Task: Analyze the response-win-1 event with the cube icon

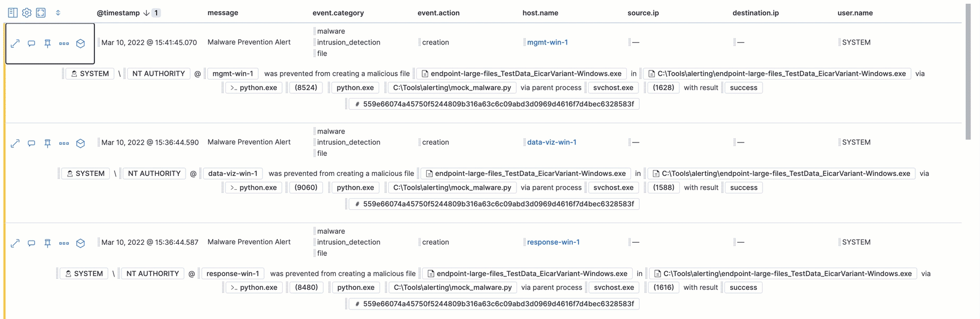Action: pyautogui.click(x=80, y=243)
